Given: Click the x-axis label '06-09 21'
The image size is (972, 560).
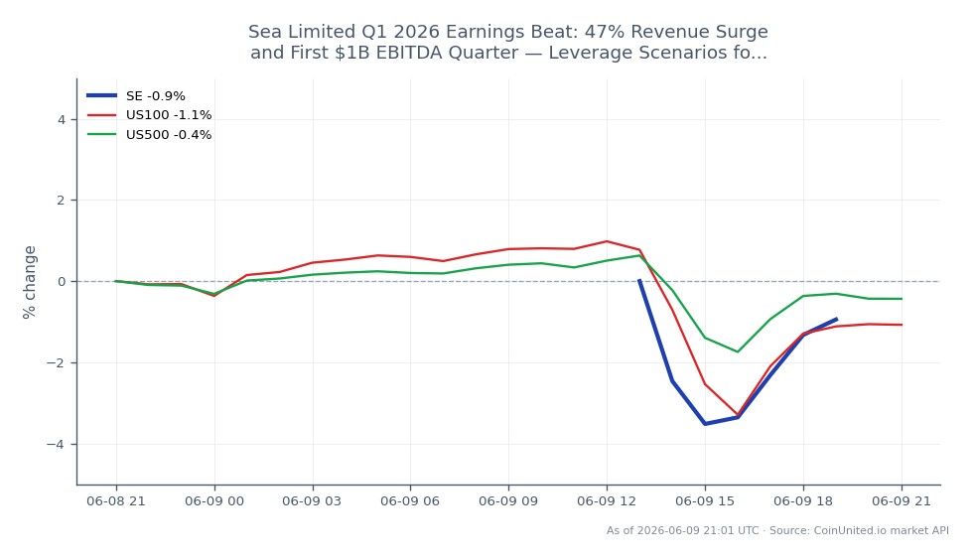Looking at the screenshot, I should tap(902, 501).
